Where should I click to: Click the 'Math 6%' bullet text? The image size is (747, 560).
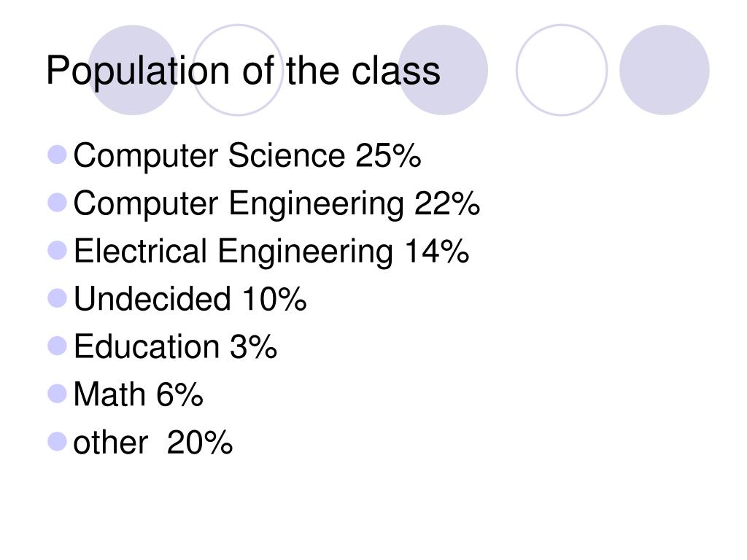138,394
